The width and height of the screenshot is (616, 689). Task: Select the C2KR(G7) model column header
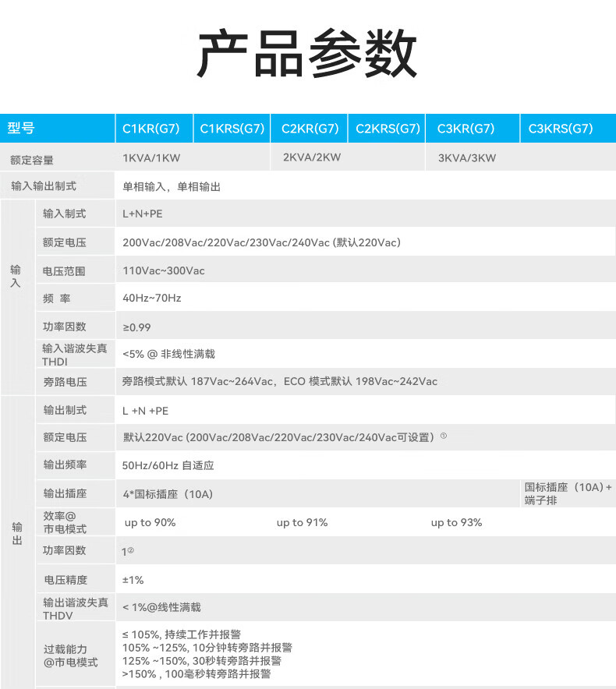tap(310, 129)
